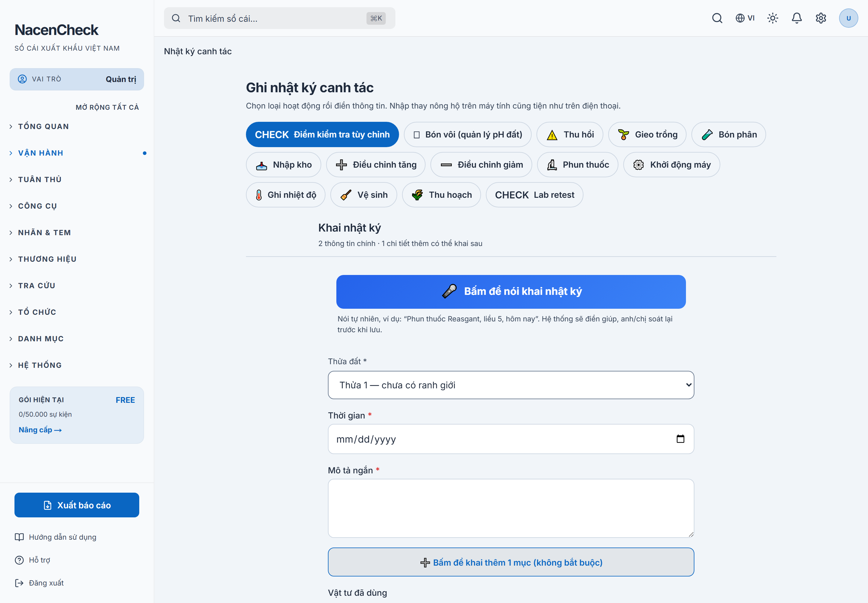868x603 pixels.
Task: Click the search magnifier icon in top bar
Action: pyautogui.click(x=717, y=18)
